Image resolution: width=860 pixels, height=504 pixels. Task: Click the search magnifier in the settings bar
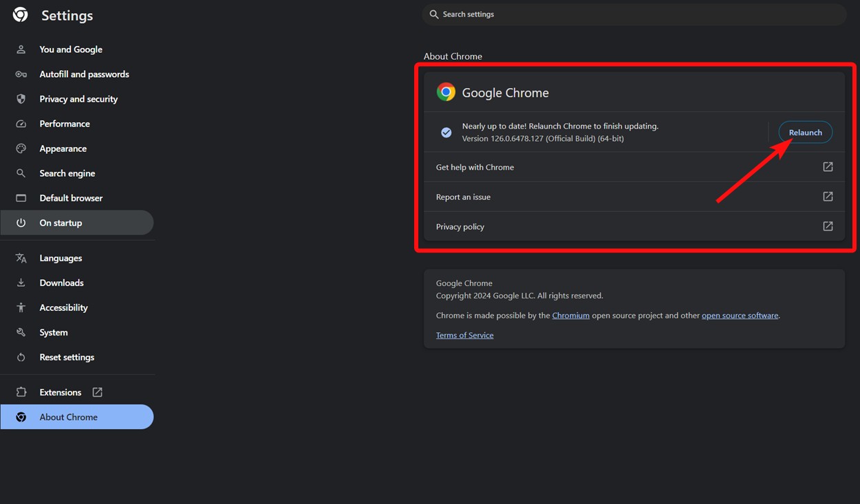coord(434,14)
